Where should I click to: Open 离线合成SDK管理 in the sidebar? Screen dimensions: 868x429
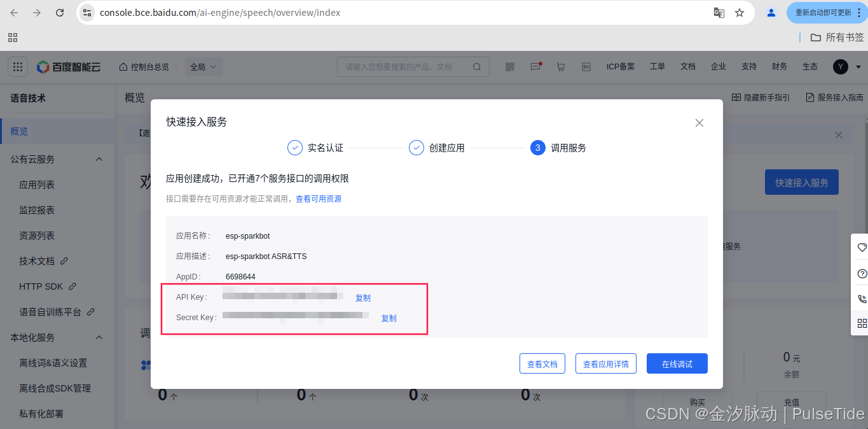point(55,388)
